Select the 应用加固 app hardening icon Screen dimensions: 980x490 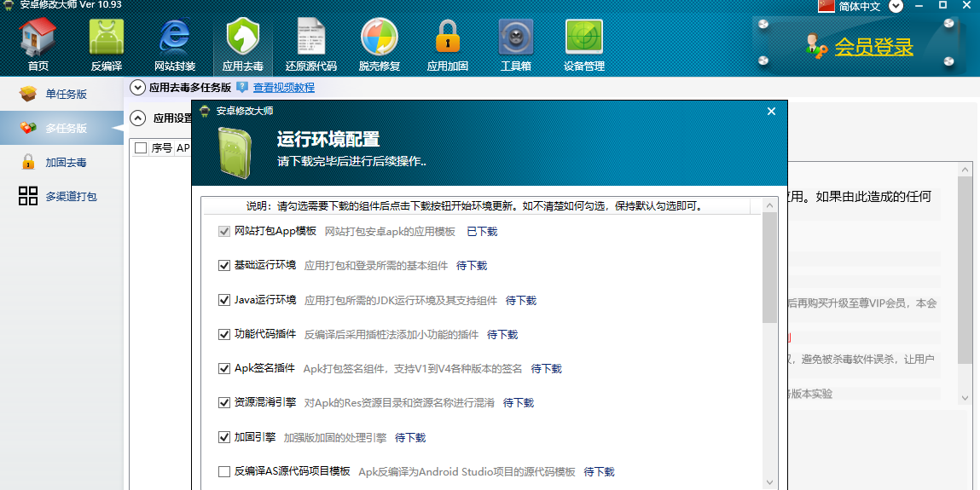[447, 44]
